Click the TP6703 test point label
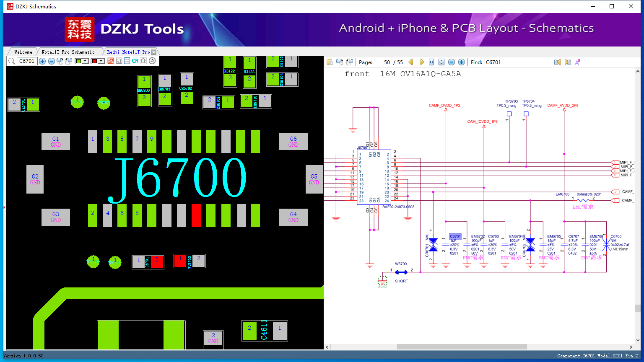Screen dimensions: 644x362 (x=512, y=101)
